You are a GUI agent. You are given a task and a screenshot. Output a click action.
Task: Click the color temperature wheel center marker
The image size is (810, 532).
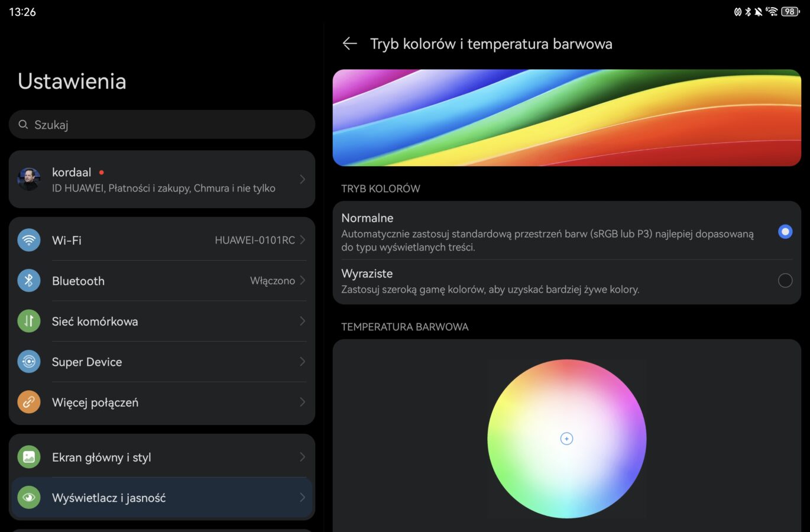tap(566, 439)
